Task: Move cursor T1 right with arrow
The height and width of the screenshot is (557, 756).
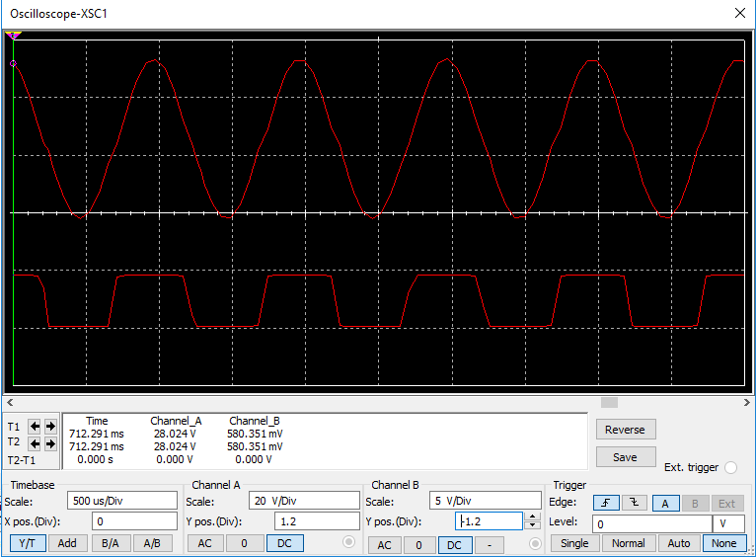Action: (50, 427)
